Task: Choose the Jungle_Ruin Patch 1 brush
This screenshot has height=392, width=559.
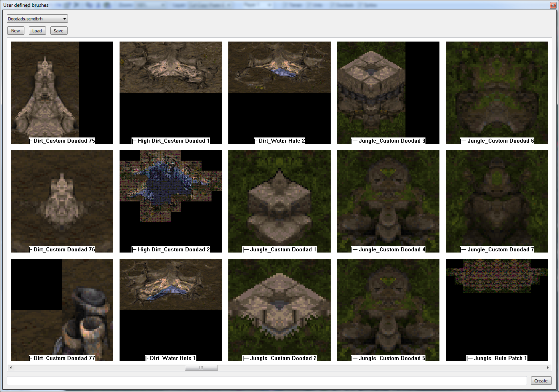Action: coord(497,310)
